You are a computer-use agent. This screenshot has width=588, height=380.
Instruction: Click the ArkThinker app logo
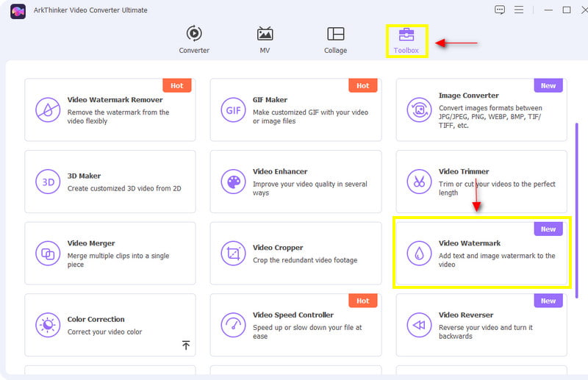[x=18, y=11]
